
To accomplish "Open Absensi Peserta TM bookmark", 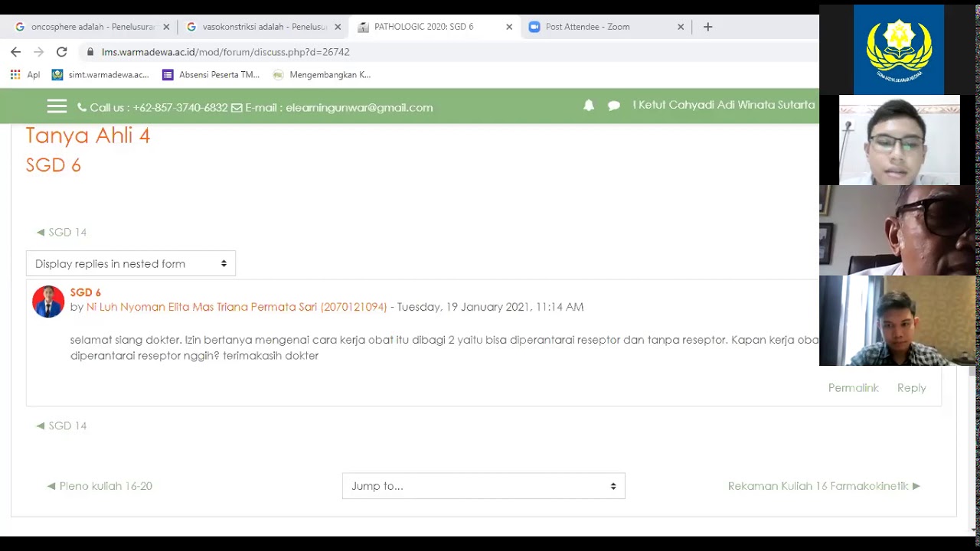I will (x=211, y=75).
